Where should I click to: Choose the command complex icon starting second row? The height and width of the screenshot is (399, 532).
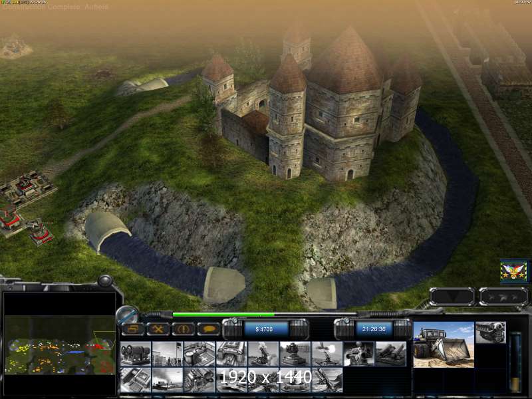click(136, 380)
